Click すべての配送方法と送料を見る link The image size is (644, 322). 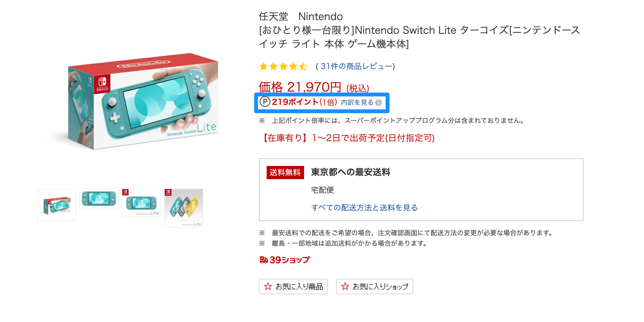tap(364, 208)
